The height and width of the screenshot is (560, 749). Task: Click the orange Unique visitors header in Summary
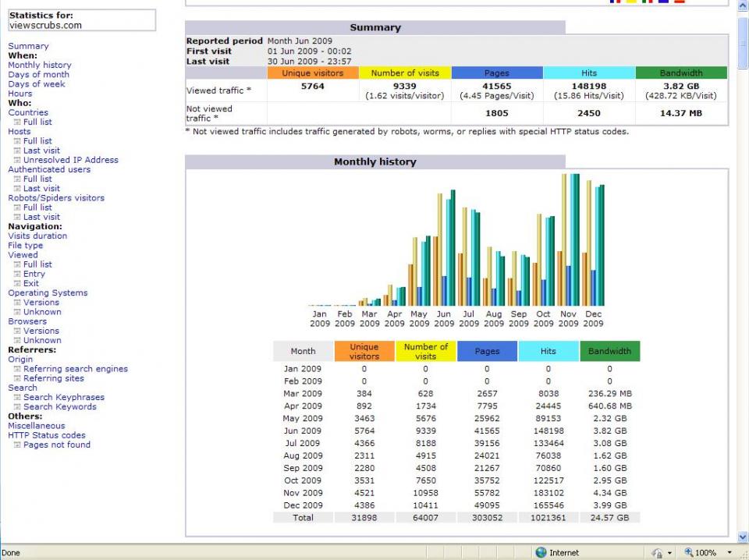313,73
